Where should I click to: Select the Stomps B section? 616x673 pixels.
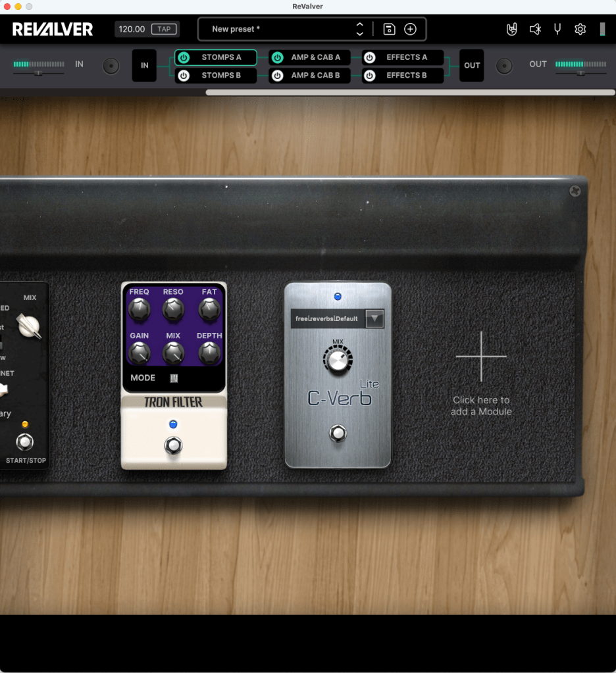[221, 76]
